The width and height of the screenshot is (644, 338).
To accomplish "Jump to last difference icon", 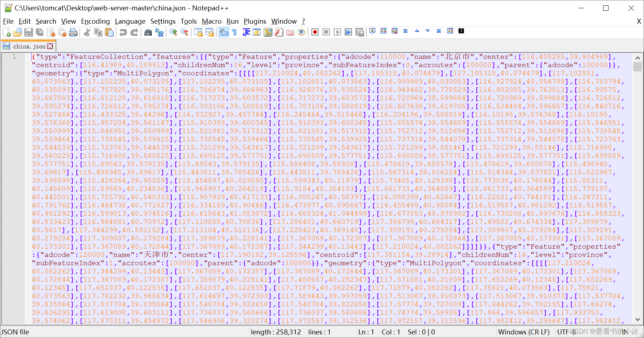I will coord(439,31).
